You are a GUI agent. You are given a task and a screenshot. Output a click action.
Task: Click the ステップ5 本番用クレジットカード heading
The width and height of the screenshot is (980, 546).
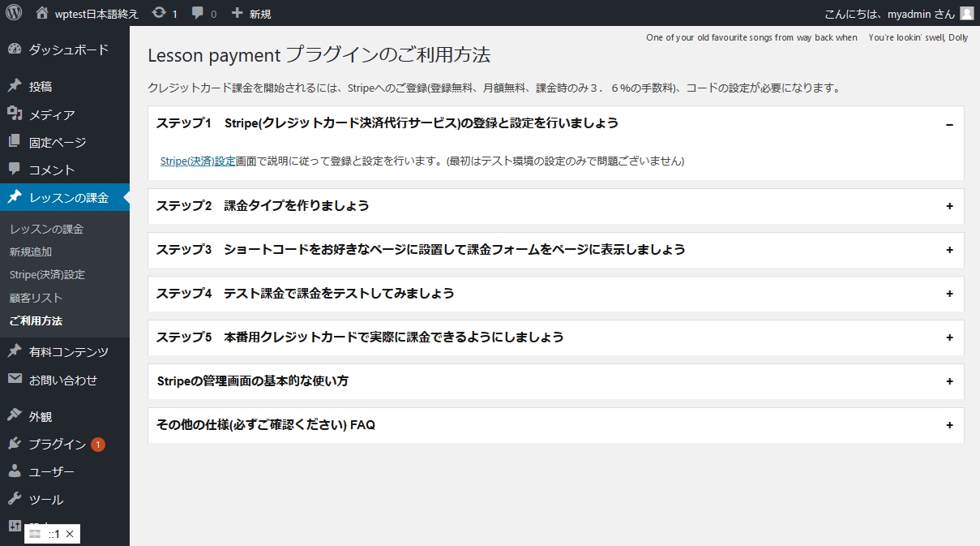360,337
